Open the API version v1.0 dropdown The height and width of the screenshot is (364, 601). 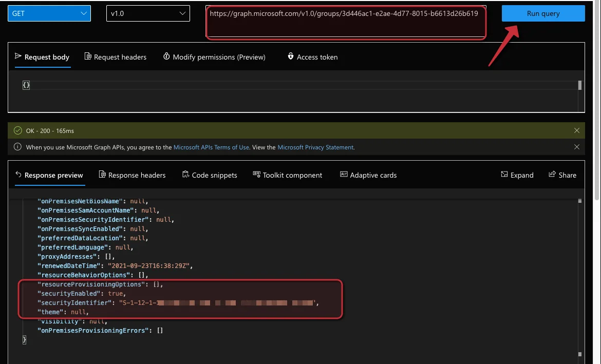tap(148, 13)
